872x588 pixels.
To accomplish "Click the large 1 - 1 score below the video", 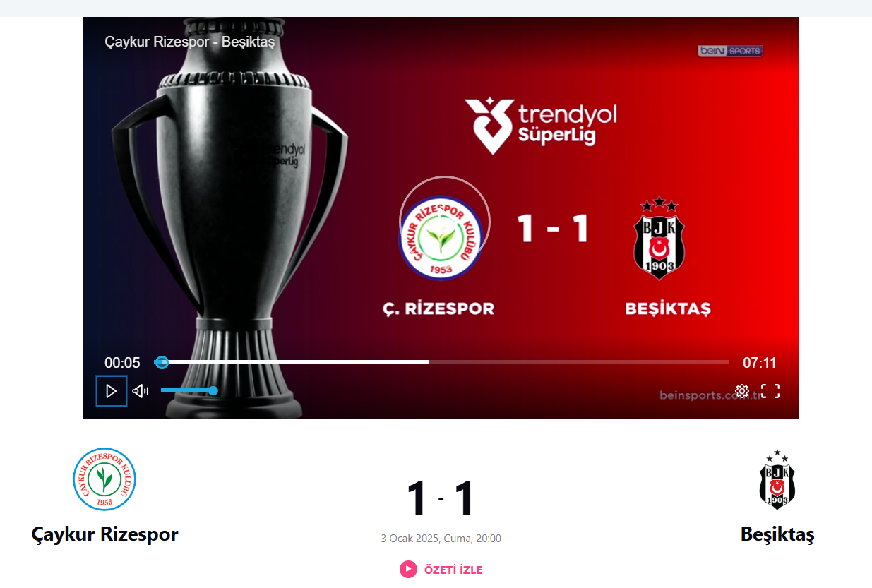I will click(x=441, y=499).
